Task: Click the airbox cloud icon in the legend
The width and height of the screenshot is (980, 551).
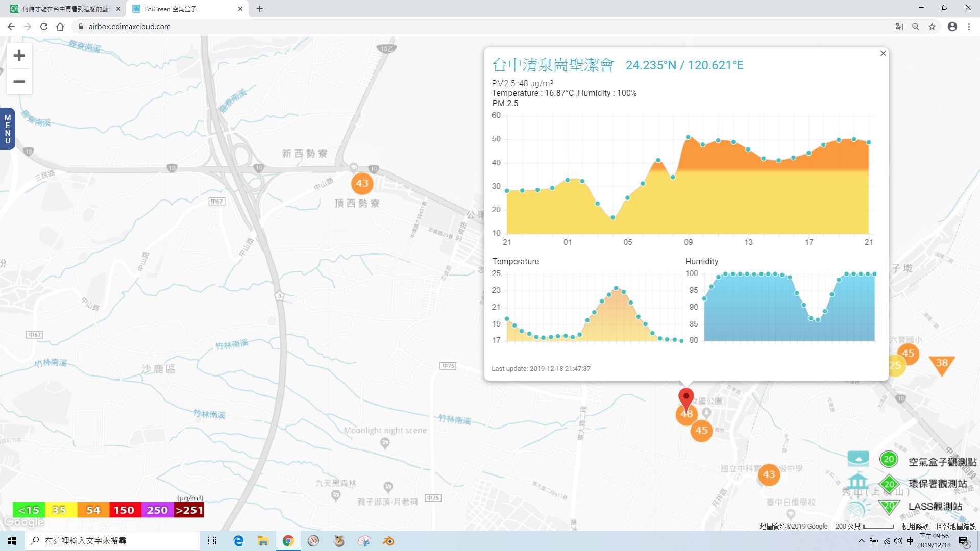Action: (858, 459)
